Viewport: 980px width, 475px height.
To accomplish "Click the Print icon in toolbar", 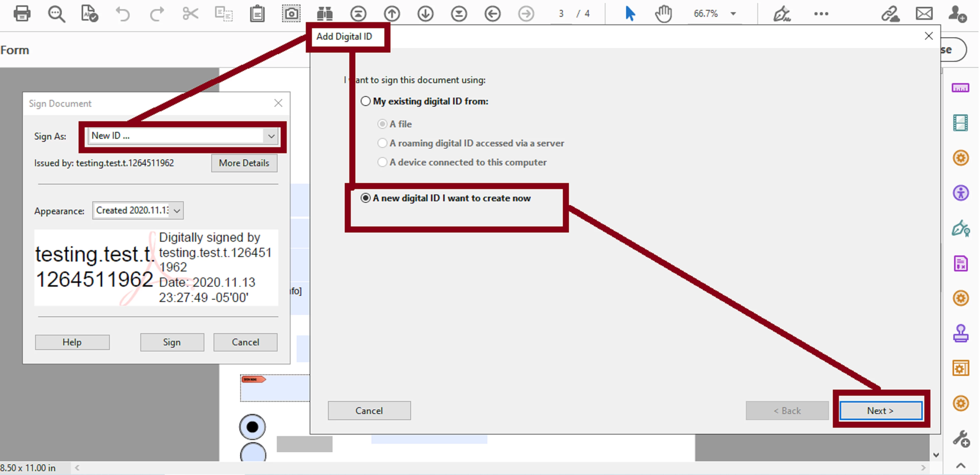I will coord(22,14).
